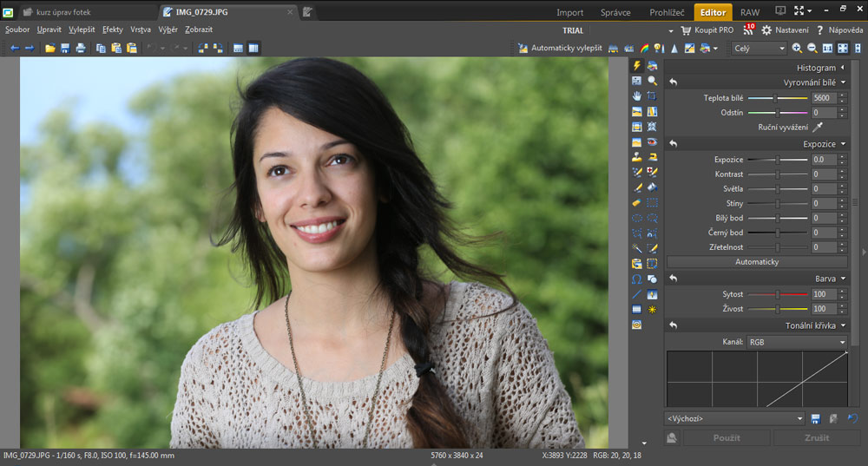Screen dimensions: 868x466
Task: Switch to the RAW tab
Action: 750,12
